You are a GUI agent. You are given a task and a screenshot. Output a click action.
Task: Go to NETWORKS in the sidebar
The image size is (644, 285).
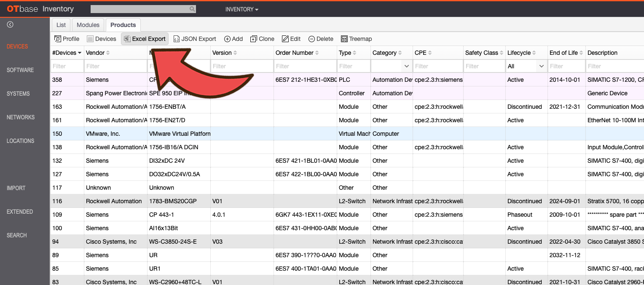pyautogui.click(x=21, y=117)
